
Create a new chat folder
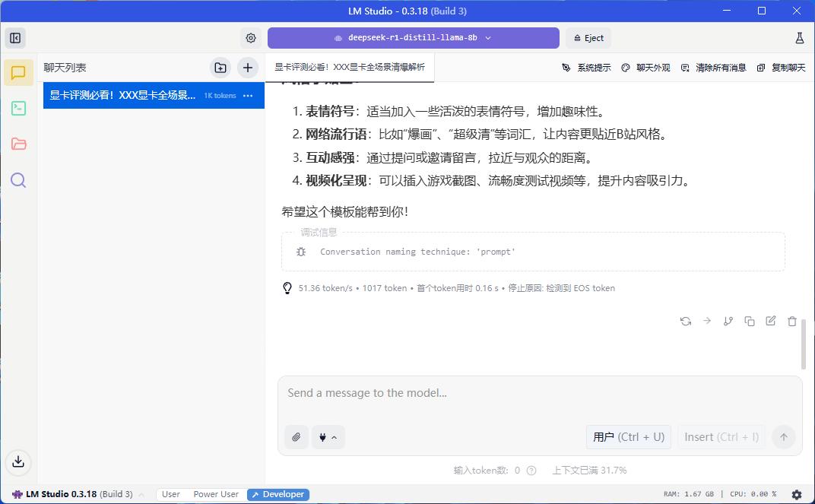click(220, 68)
